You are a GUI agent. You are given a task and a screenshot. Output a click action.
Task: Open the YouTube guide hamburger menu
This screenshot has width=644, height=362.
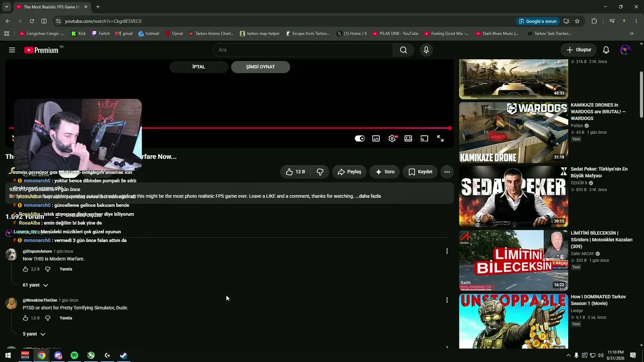pos(12,50)
